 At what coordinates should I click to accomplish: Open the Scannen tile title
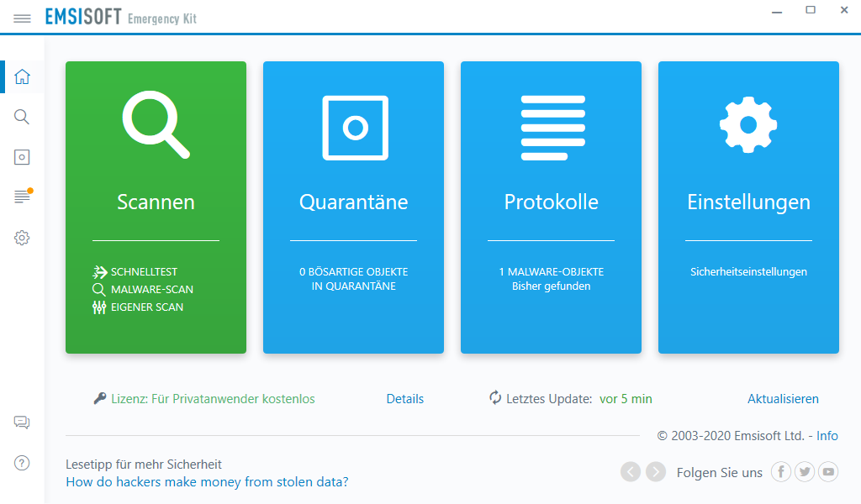point(156,202)
